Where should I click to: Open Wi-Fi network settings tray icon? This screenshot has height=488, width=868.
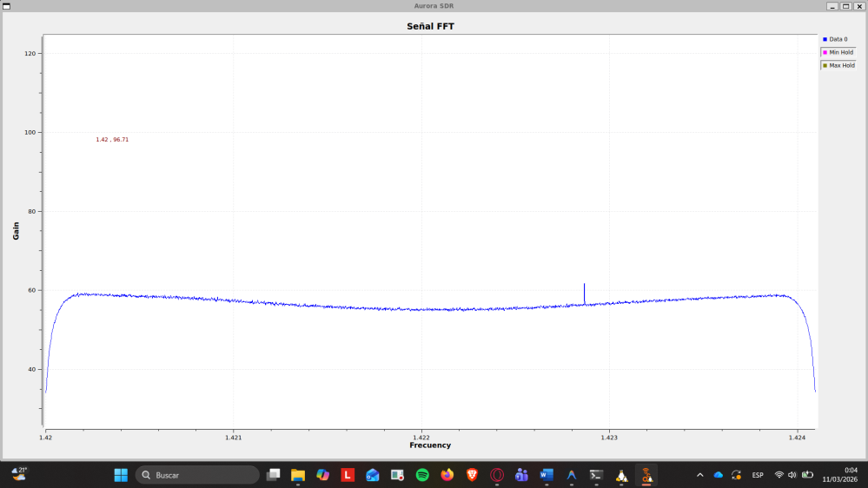(x=779, y=475)
